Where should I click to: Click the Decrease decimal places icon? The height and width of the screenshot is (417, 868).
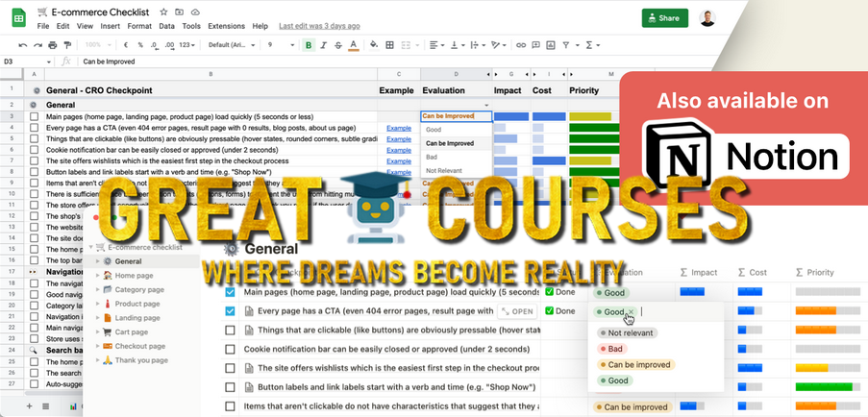tap(155, 45)
